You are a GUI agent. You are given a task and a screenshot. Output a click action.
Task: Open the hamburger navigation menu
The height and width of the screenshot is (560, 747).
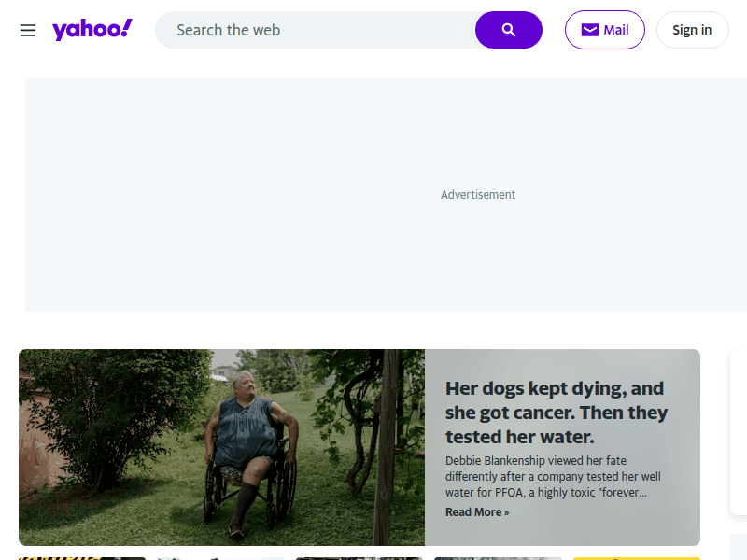(x=28, y=31)
